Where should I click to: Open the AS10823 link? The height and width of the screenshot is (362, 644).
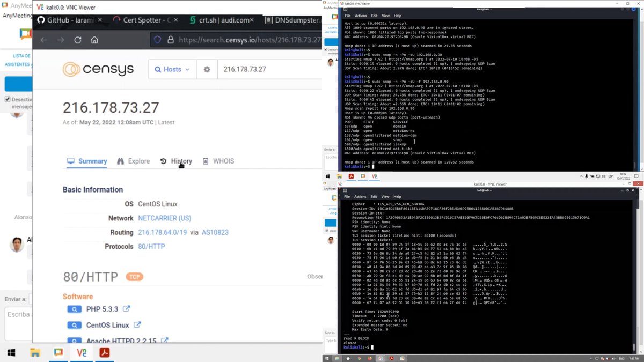point(215,232)
